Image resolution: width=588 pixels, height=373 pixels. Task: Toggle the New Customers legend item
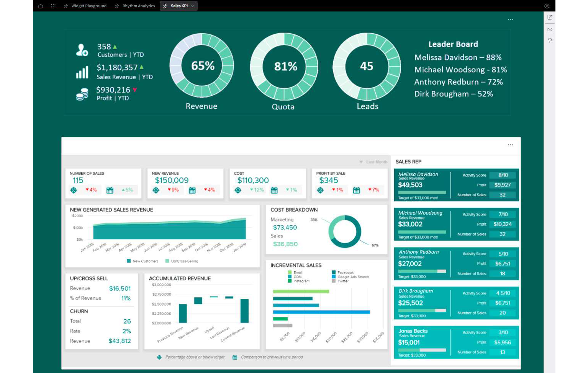coord(142,261)
